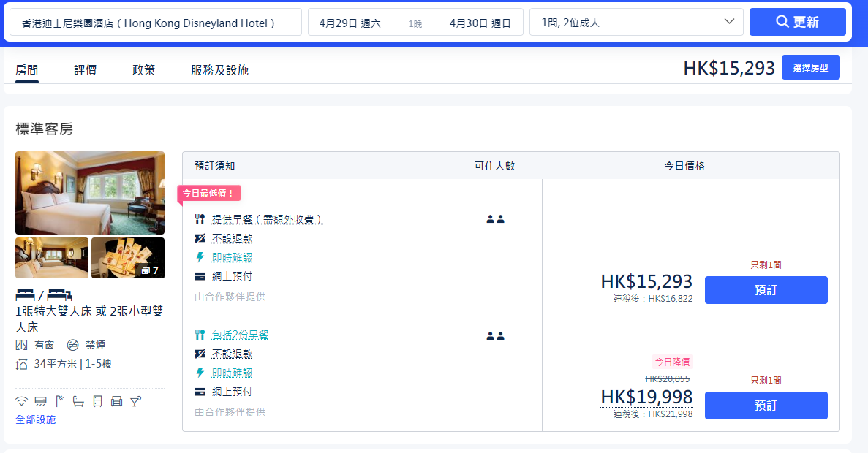Click the no-smoking icon beside 禁煙

click(72, 345)
